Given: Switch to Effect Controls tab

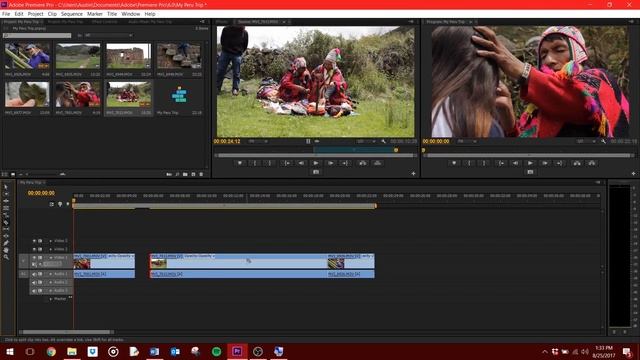Looking at the screenshot, I should coord(104,22).
